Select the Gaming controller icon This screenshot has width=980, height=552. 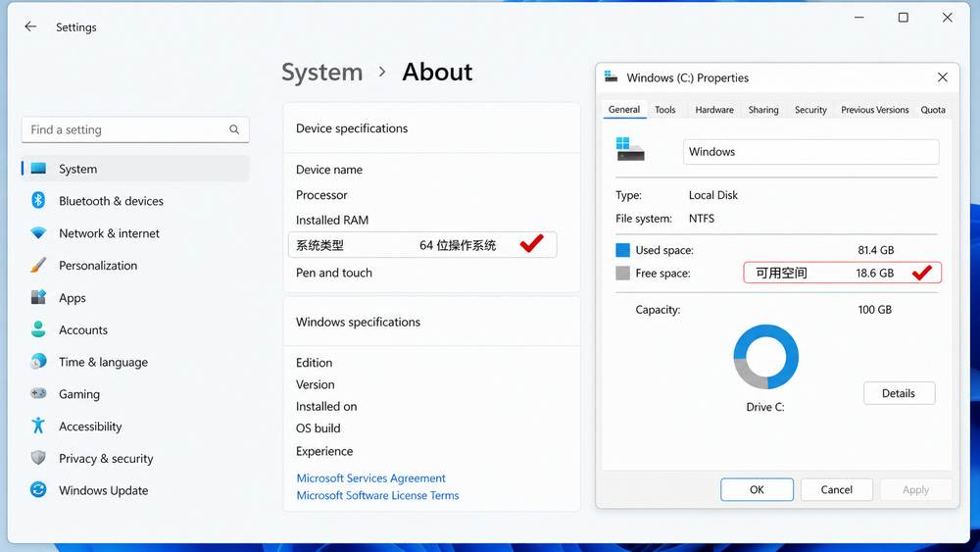(x=38, y=393)
